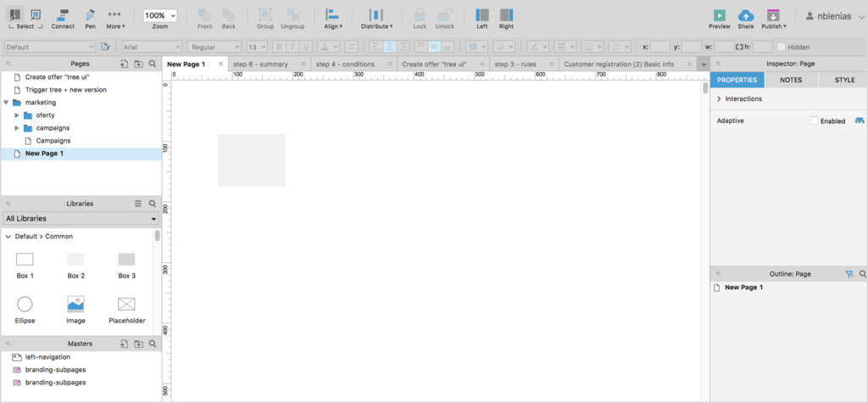Screen dimensions: 868x403
Task: Open Customer registration (2) Basic info tab
Action: 618,64
